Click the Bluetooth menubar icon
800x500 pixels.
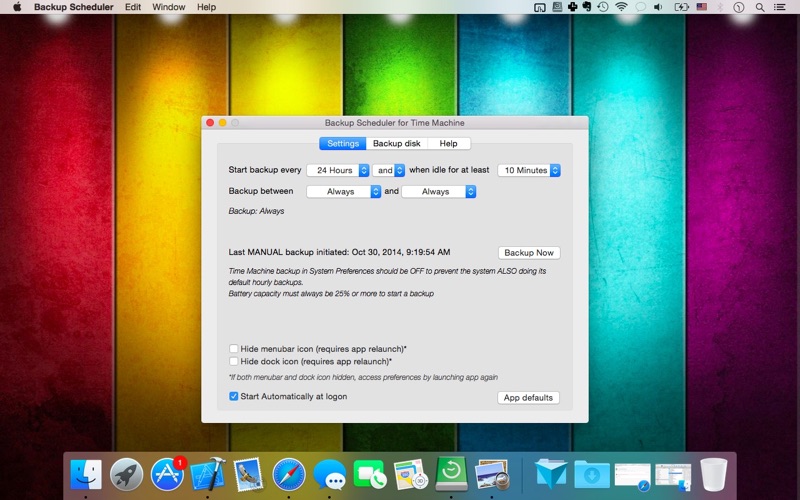tap(720, 7)
